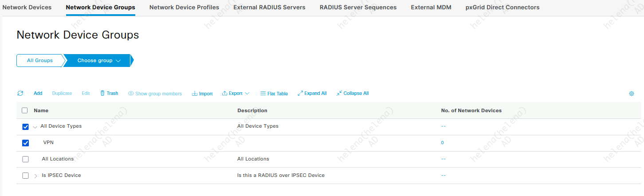Uncheck the VPN row checkbox

pos(25,143)
